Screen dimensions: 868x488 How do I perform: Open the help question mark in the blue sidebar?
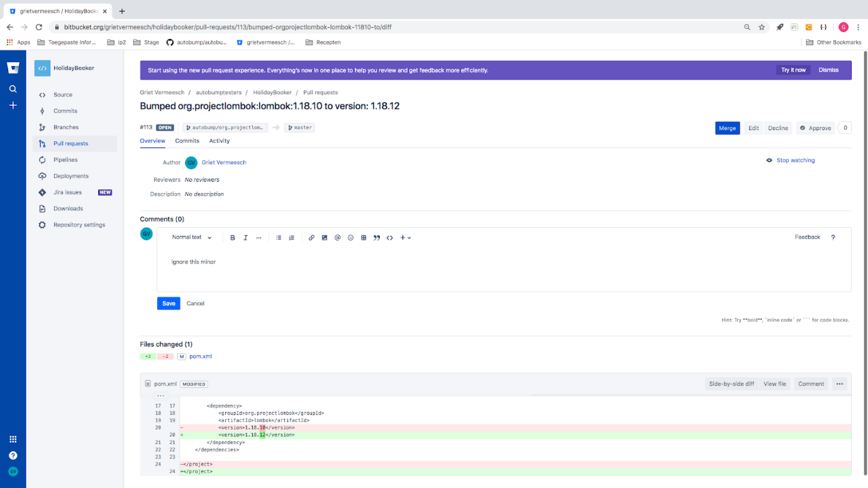[13, 455]
